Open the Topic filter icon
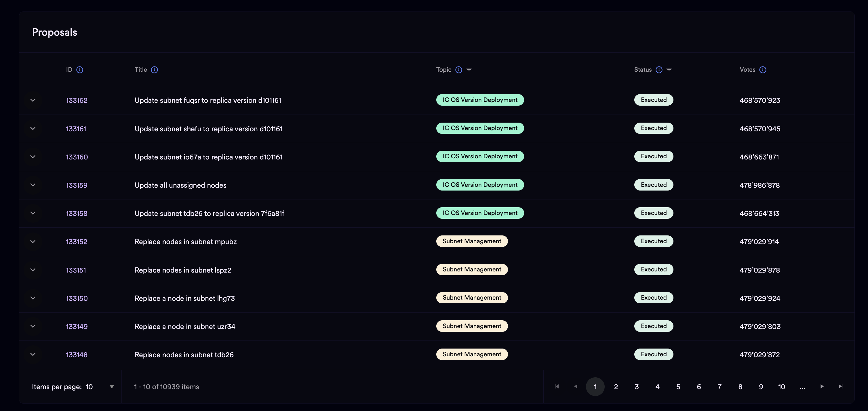 [469, 69]
